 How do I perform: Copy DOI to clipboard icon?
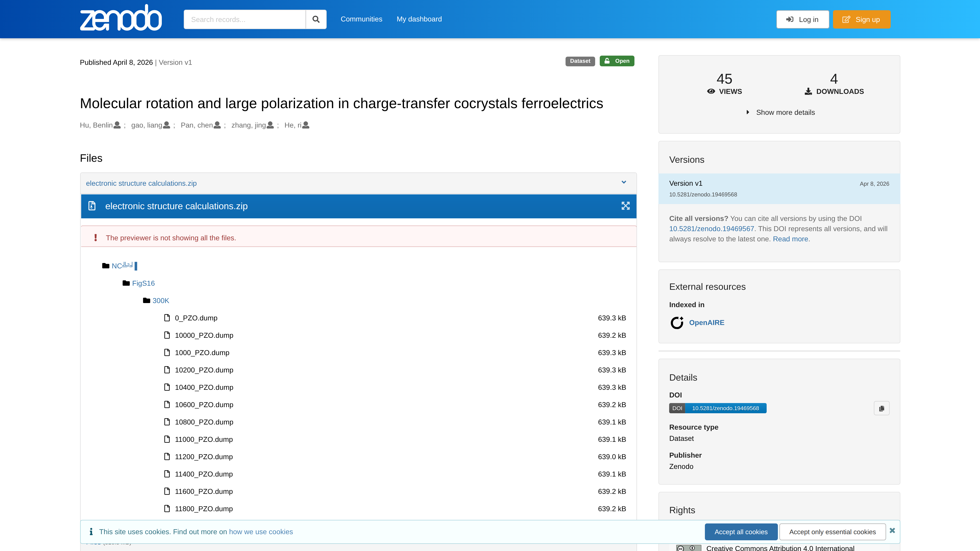point(881,408)
